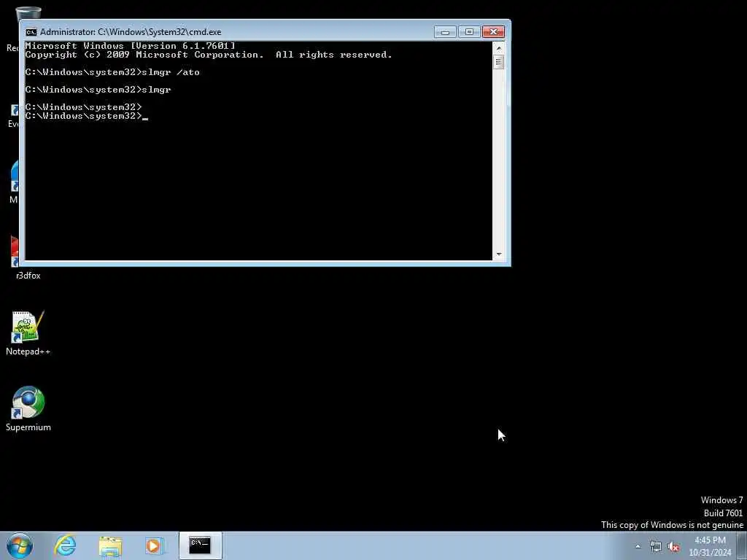Viewport: 747px width, 560px height.
Task: Launch Internet Explorer from the taskbar
Action: coord(65,545)
